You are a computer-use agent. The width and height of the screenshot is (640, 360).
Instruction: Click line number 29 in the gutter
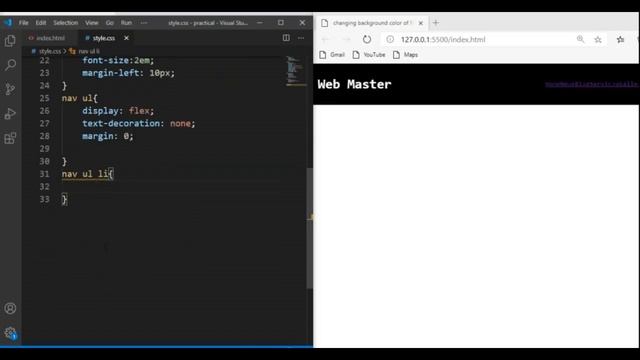(x=44, y=149)
